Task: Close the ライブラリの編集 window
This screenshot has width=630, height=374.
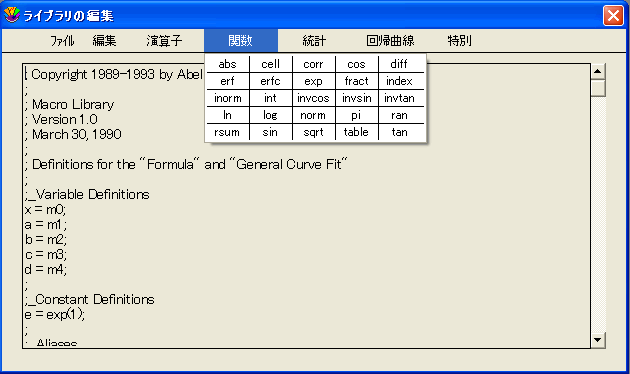Action: click(613, 16)
